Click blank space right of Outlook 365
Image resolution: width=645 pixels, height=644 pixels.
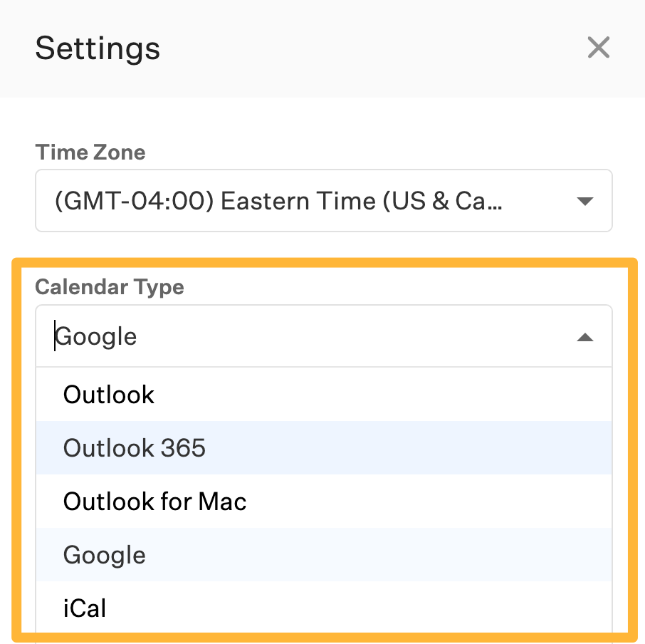(x=427, y=448)
